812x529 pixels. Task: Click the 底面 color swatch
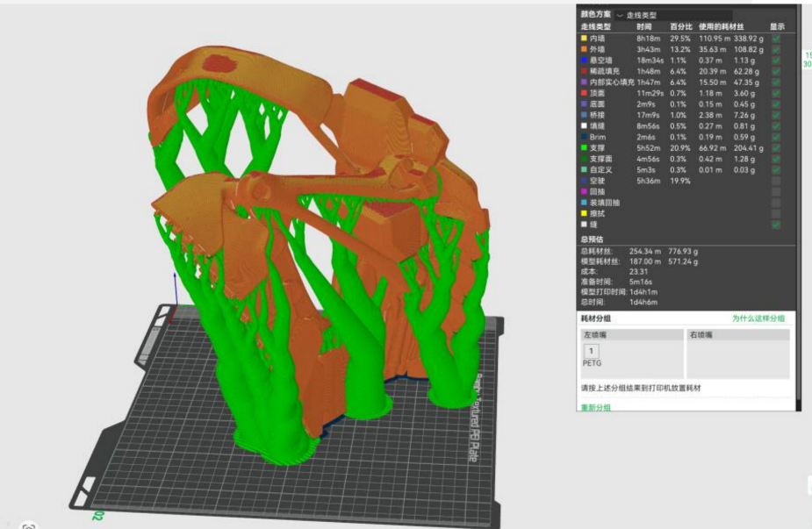point(584,104)
